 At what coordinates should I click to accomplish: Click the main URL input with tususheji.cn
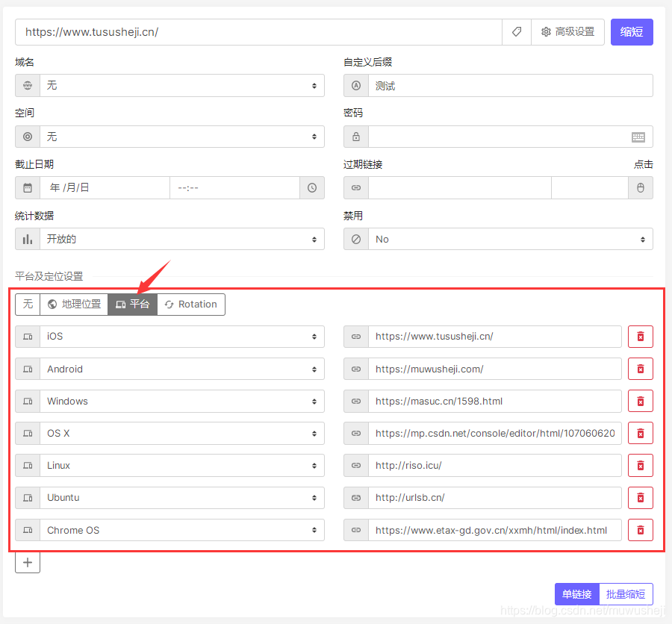pyautogui.click(x=258, y=31)
